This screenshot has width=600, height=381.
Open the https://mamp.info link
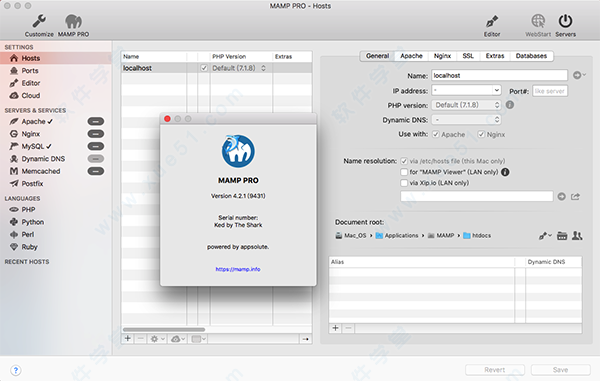tap(238, 269)
